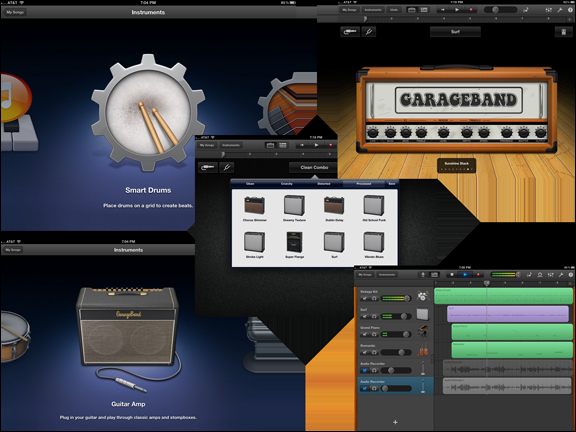Open wrench settings on Surf amp screen
The width and height of the screenshot is (576, 432).
point(560,10)
